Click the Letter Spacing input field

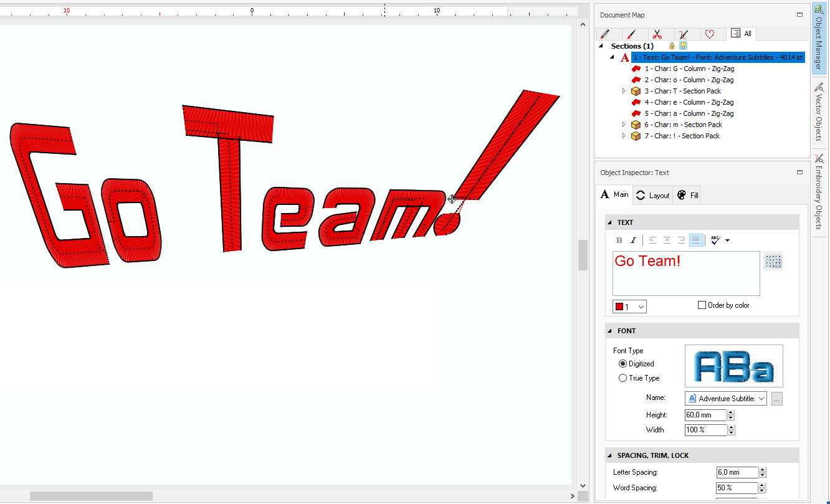(x=737, y=473)
